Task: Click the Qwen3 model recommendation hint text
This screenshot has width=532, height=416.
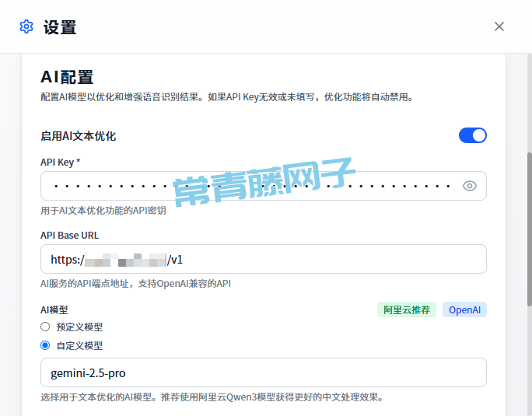Action: (x=212, y=397)
